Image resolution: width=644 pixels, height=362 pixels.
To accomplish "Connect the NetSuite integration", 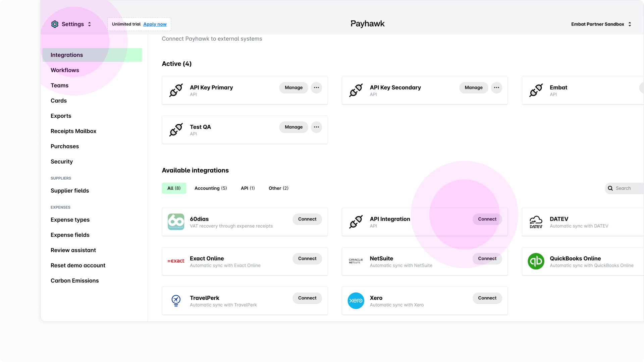I will tap(487, 258).
